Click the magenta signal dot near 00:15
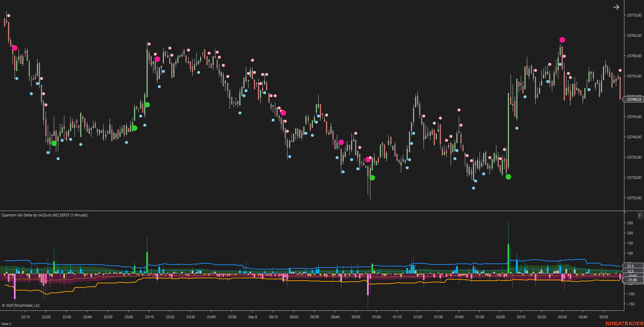 [283, 113]
